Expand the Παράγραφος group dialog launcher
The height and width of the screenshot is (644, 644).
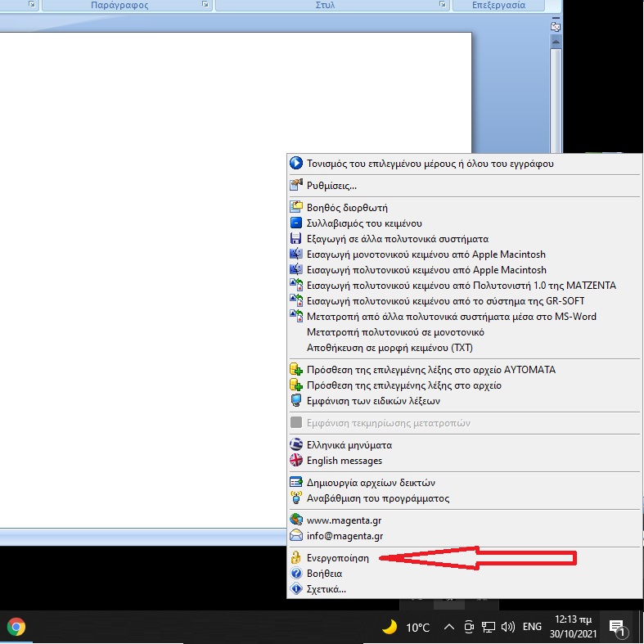tap(205, 5)
